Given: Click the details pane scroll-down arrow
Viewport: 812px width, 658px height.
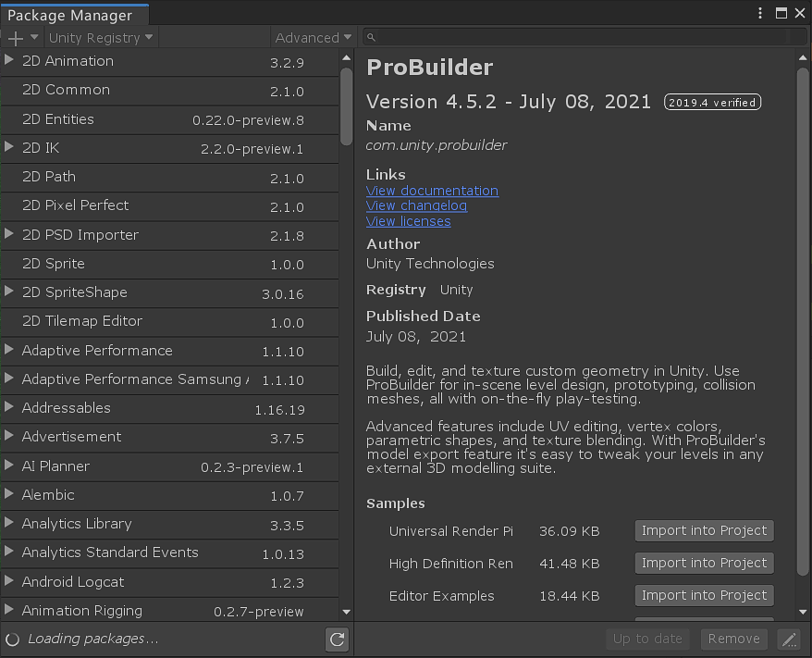Looking at the screenshot, I should (x=803, y=612).
